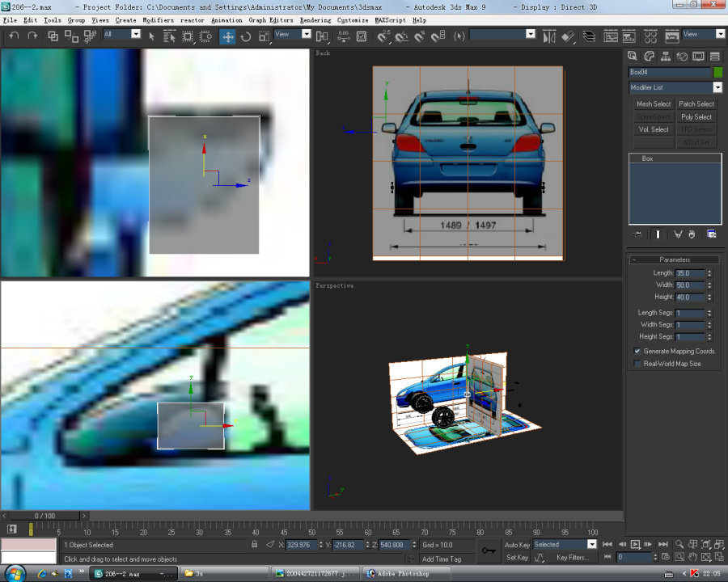Open the Material Editor icon
This screenshot has width=728, height=582.
coord(650,36)
